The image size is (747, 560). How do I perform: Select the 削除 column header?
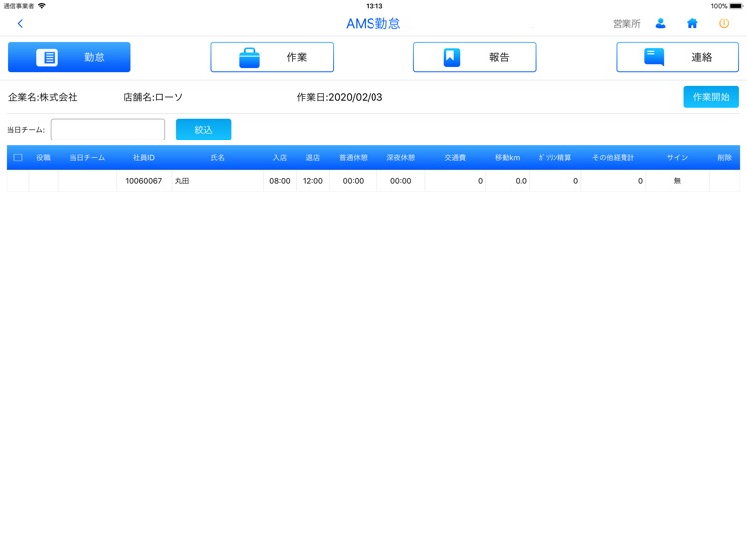coord(725,157)
